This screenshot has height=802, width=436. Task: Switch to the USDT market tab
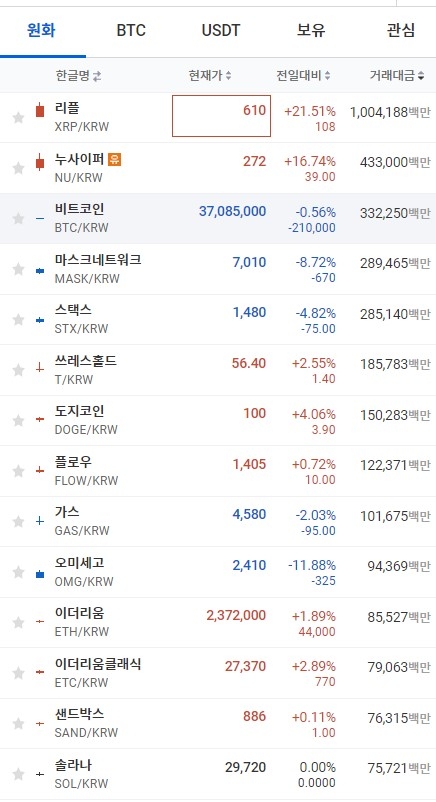coord(221,30)
